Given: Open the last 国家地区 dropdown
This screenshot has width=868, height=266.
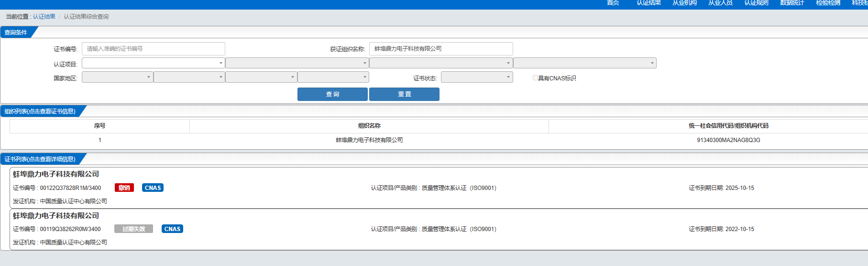Looking at the screenshot, I should coord(333,78).
